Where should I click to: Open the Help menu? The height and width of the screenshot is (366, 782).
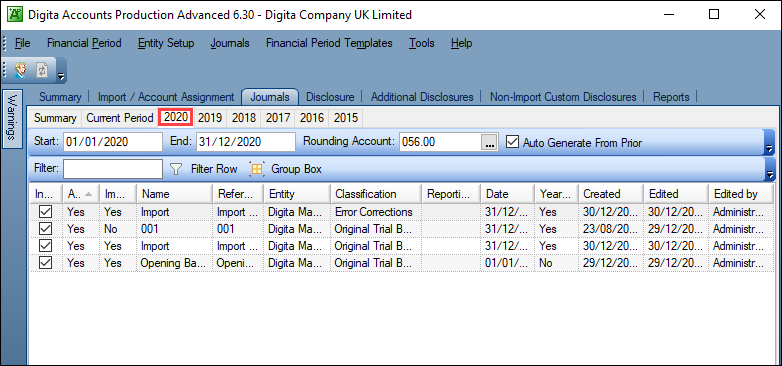tap(461, 43)
